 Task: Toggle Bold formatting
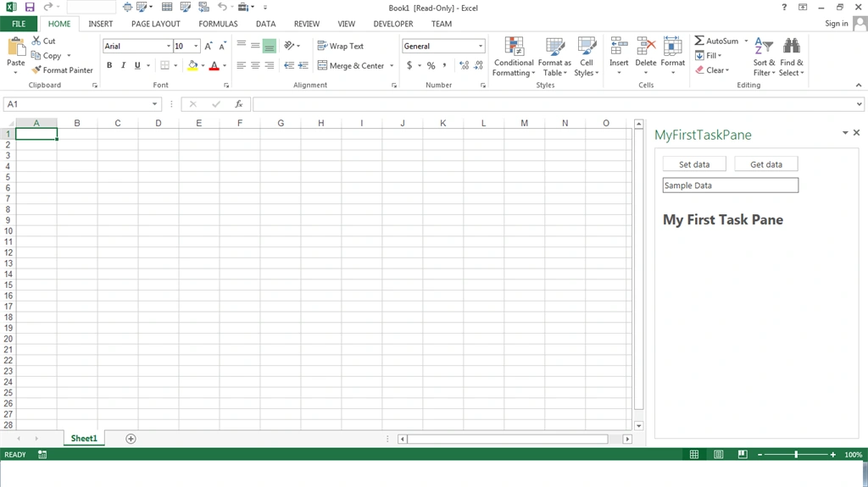[x=109, y=65]
